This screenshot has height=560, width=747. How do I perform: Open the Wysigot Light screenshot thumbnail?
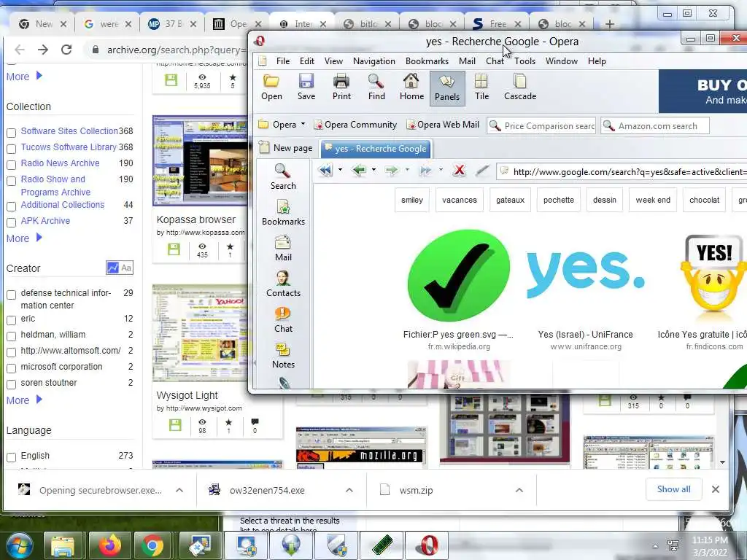200,332
